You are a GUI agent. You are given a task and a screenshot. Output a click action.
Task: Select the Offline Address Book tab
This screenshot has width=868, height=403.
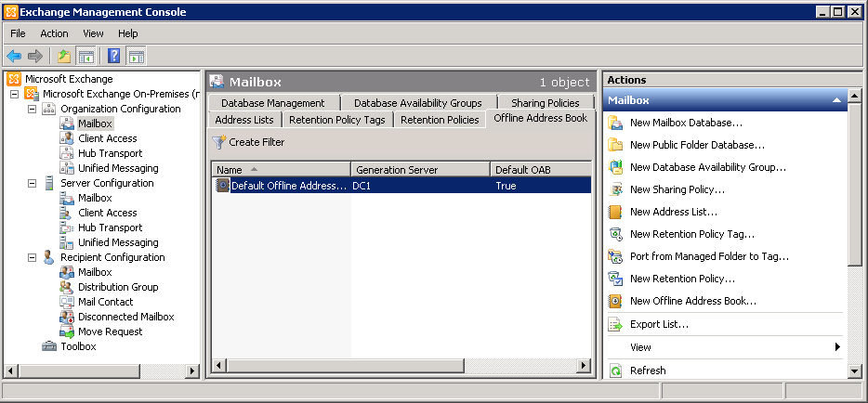pos(540,118)
